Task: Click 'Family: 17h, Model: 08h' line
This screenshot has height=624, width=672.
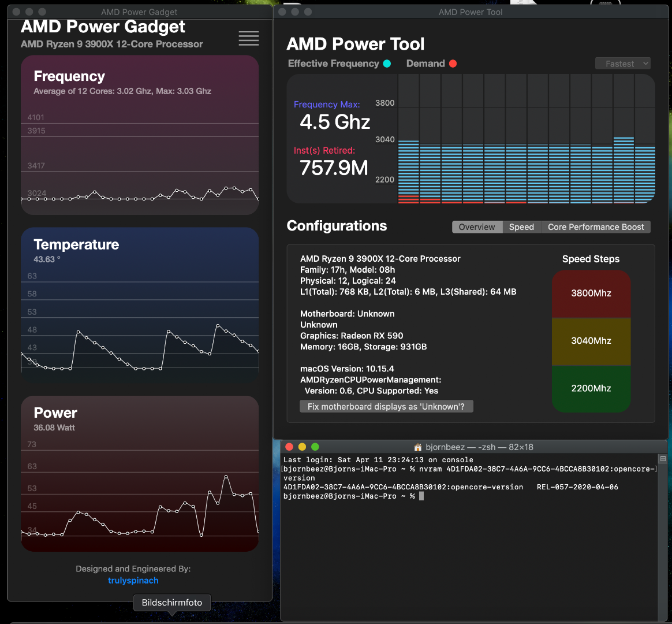Action: pyautogui.click(x=348, y=270)
